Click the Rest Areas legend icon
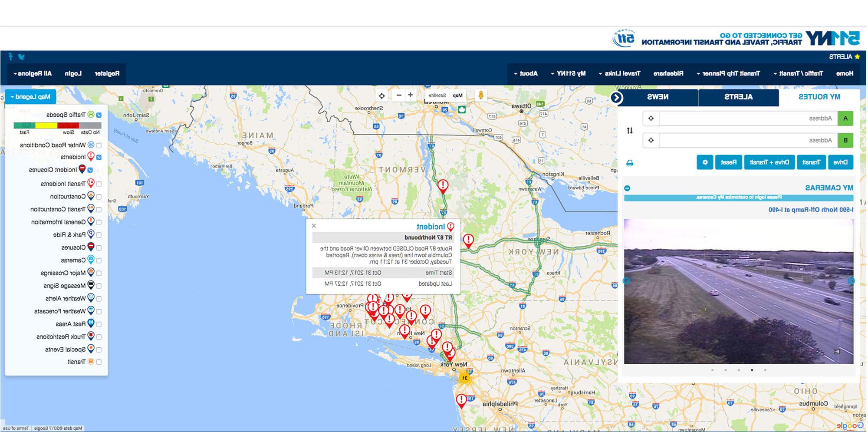 pos(91,324)
